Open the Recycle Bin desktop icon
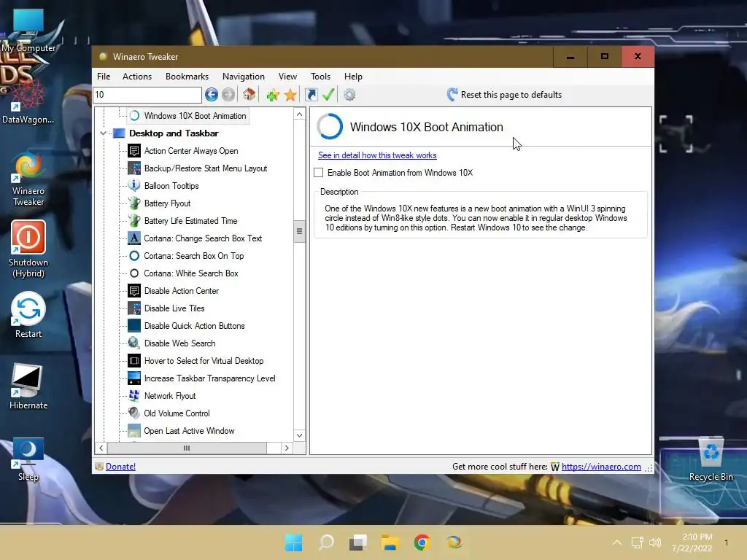This screenshot has width=747, height=560. (x=711, y=459)
